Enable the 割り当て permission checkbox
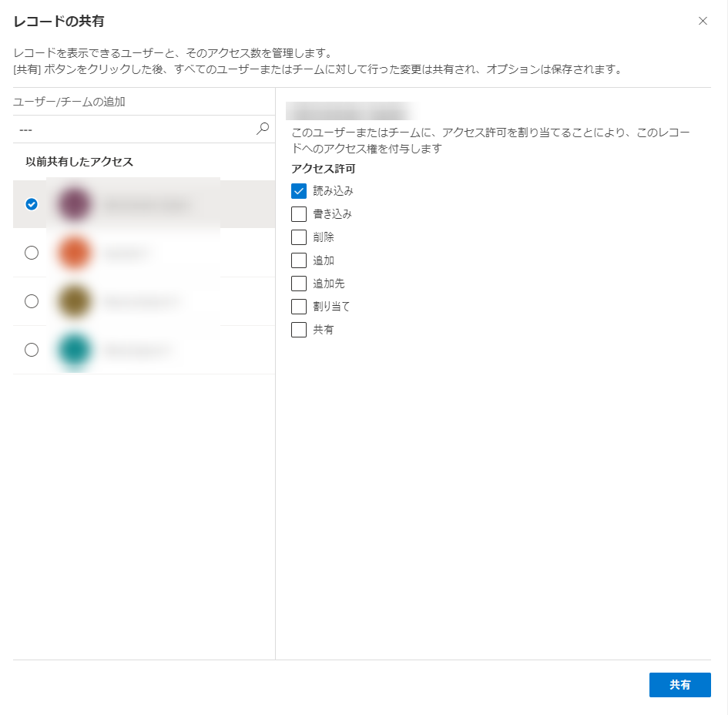The image size is (728, 715). click(299, 307)
